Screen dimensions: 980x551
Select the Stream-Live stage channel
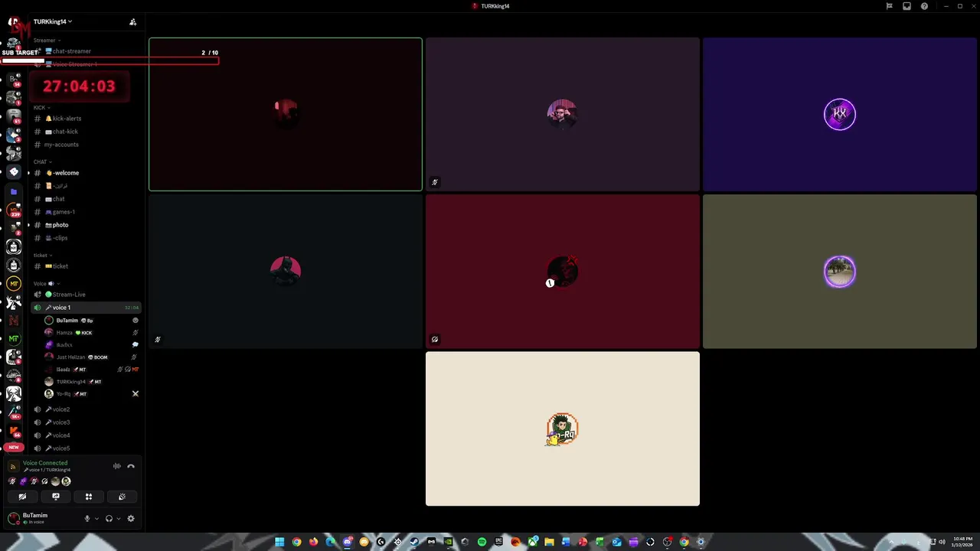(86, 295)
